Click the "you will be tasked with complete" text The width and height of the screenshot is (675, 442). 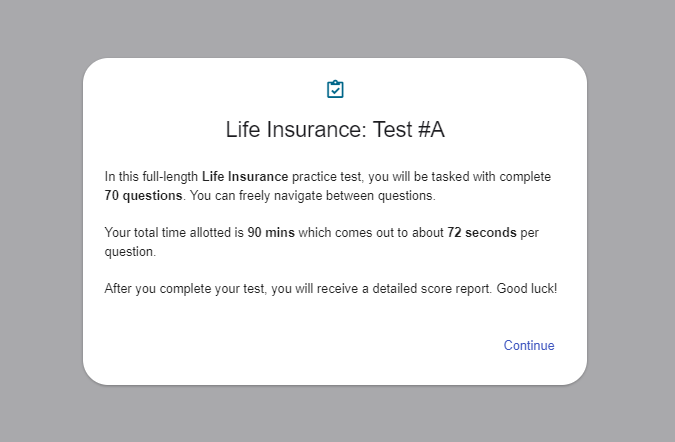click(457, 177)
